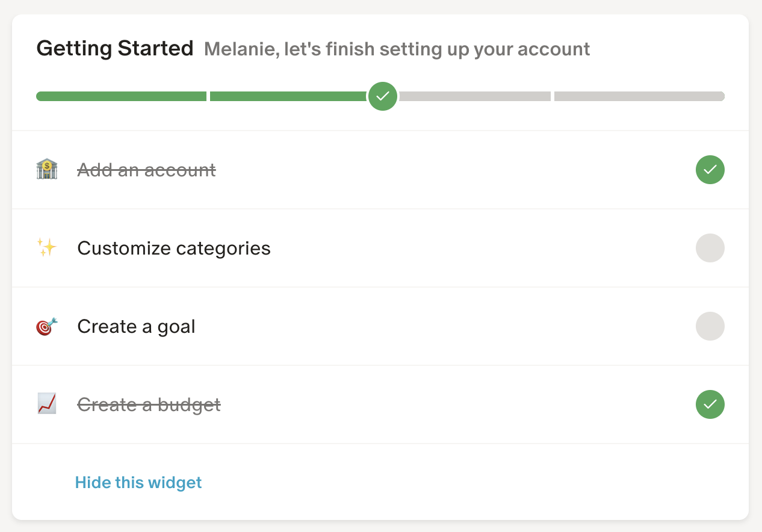Hide this widget
762x532 pixels.
[138, 483]
